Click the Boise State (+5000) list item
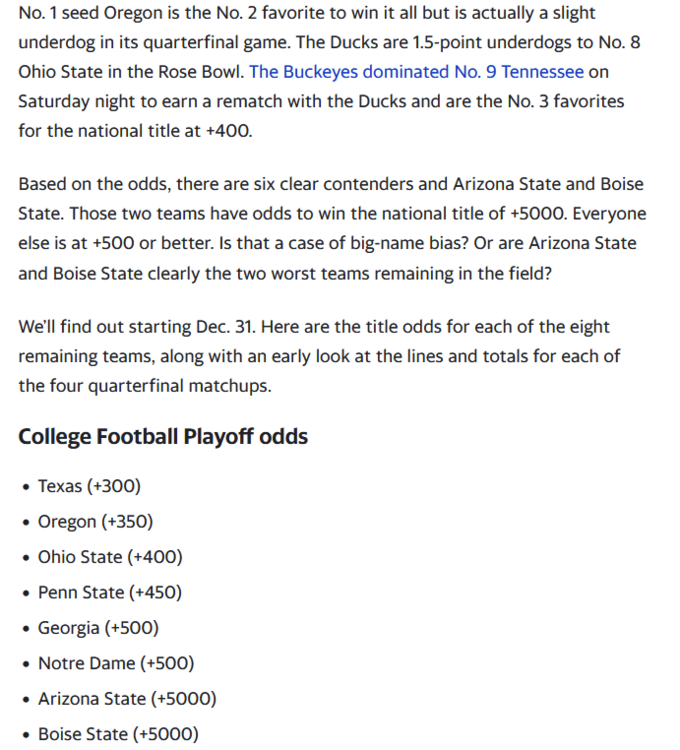680x750 pixels. (x=118, y=734)
